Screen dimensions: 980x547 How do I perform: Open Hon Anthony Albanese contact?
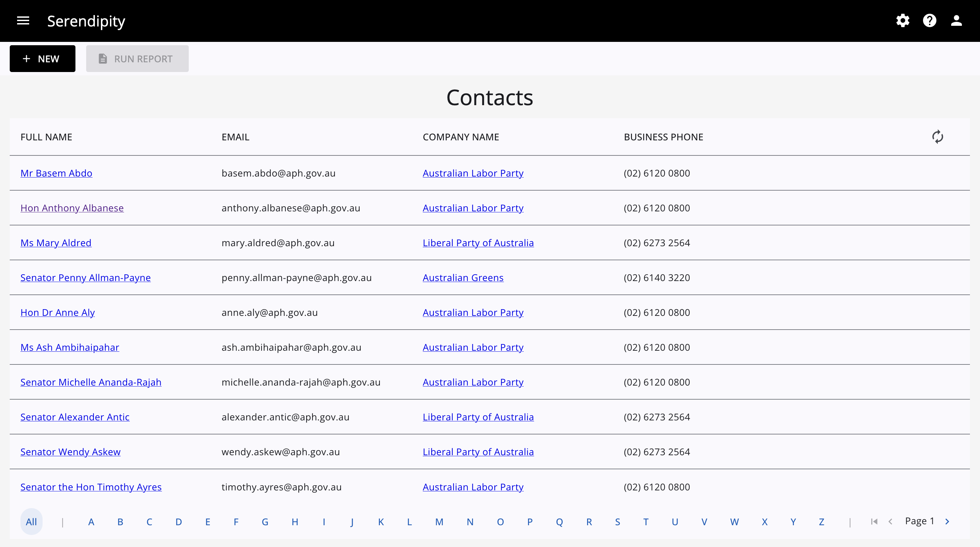(x=72, y=208)
